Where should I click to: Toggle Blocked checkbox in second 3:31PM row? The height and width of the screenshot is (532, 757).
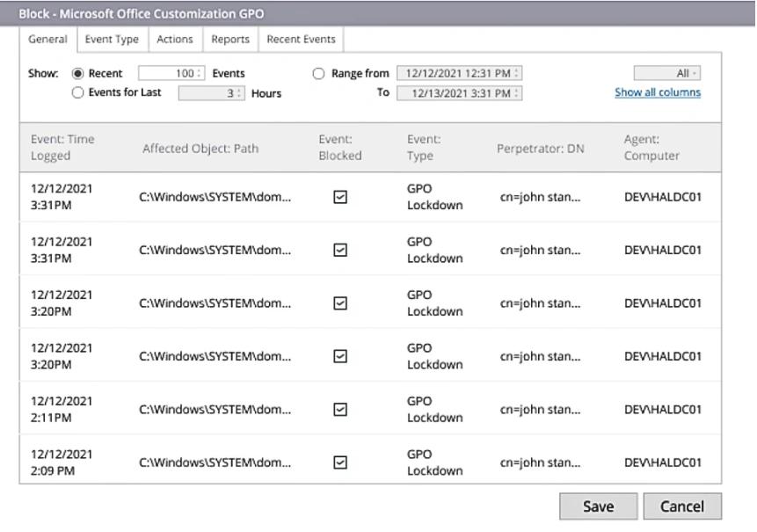tap(340, 250)
